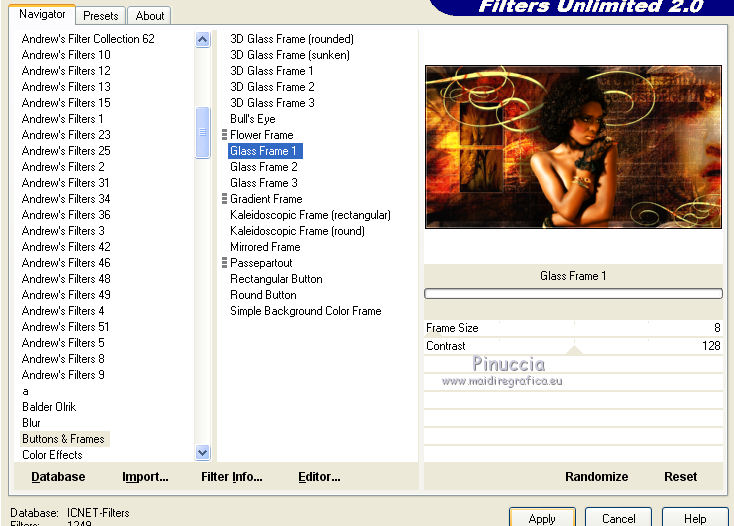This screenshot has height=526, width=734.
Task: Select Andrew's Filters 49
Action: point(66,295)
